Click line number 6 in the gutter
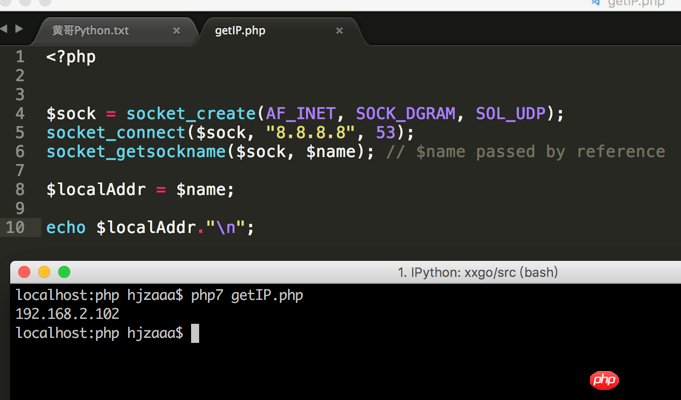 coord(20,152)
